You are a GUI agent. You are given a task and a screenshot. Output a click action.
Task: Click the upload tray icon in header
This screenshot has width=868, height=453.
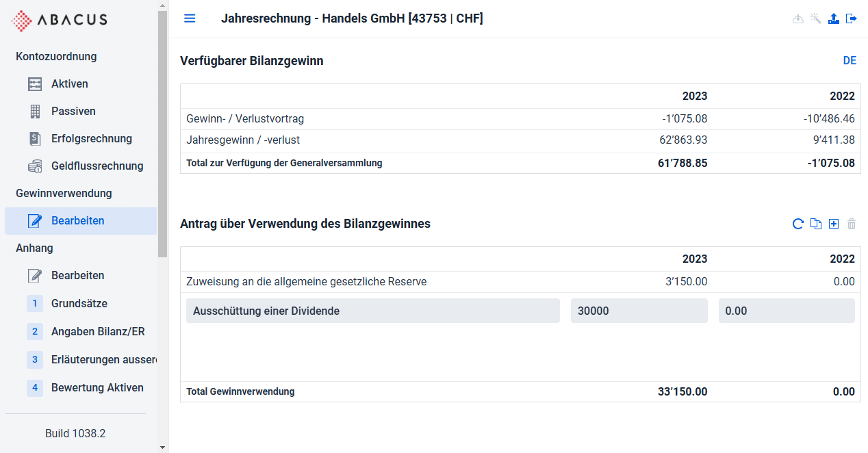834,18
